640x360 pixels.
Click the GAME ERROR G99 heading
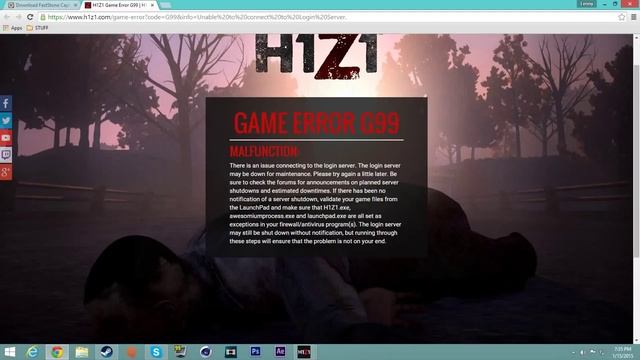(317, 123)
